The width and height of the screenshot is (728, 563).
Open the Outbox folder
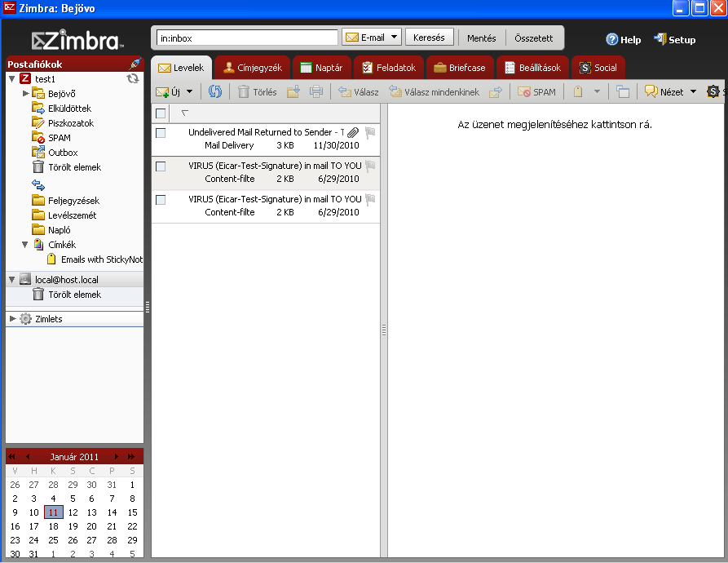click(55, 153)
